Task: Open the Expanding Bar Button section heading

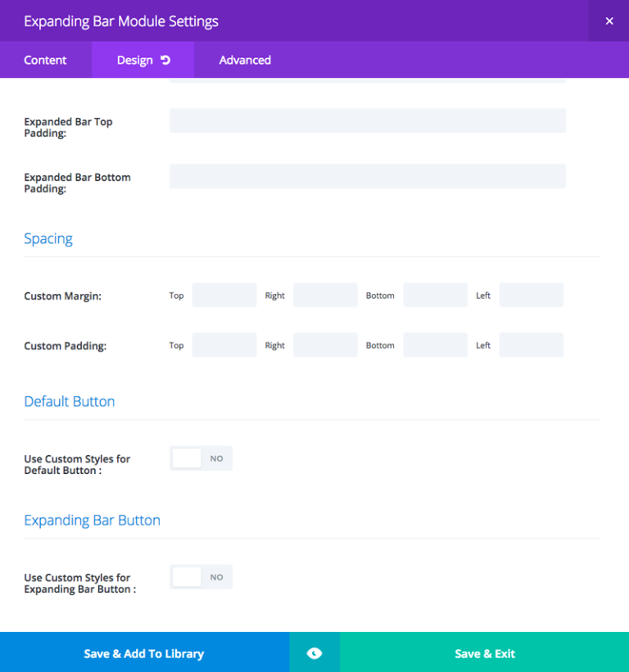Action: [92, 521]
